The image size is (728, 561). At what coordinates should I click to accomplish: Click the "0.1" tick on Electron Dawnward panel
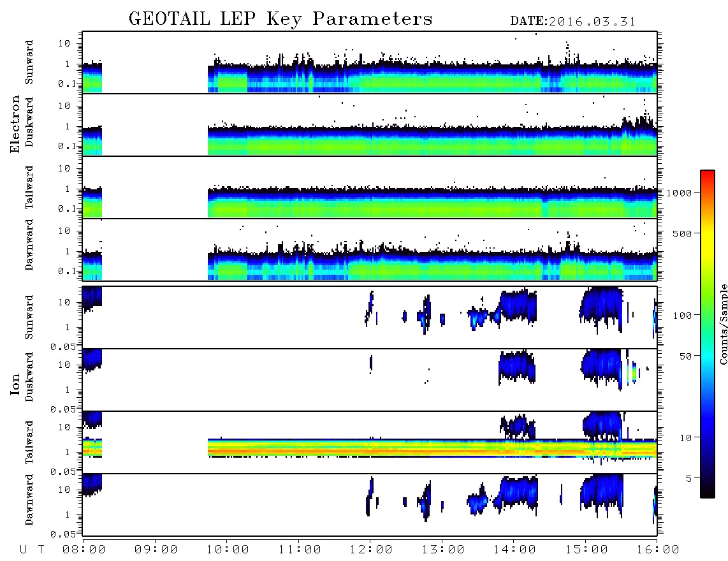click(67, 271)
